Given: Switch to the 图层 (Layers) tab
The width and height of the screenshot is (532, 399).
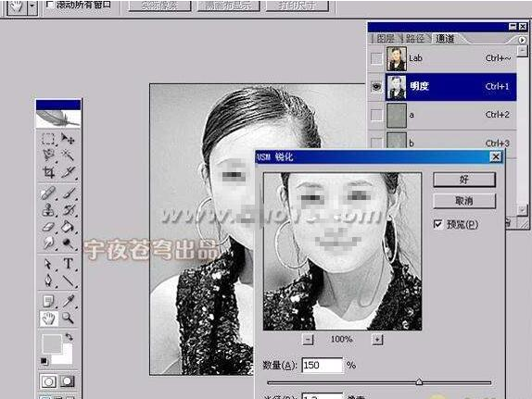Looking at the screenshot, I should pyautogui.click(x=386, y=39).
